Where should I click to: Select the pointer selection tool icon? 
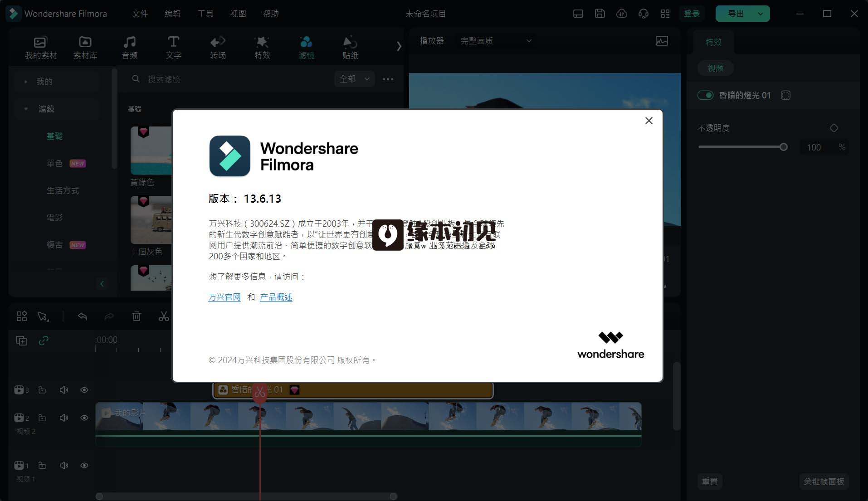click(43, 316)
